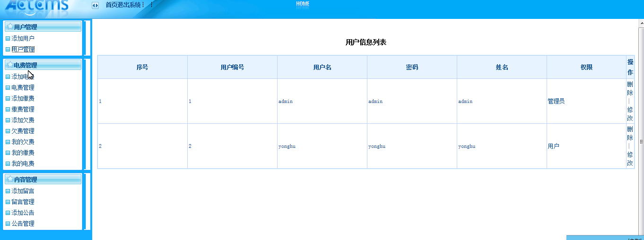Screen dimensions: 644x240
Task: Click the 密码 column header
Action: coord(412,67)
